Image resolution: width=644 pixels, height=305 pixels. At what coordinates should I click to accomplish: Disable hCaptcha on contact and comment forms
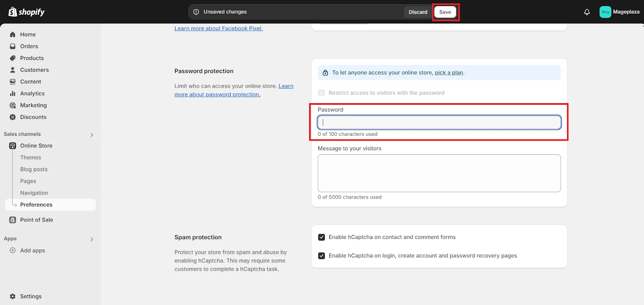[322, 237]
